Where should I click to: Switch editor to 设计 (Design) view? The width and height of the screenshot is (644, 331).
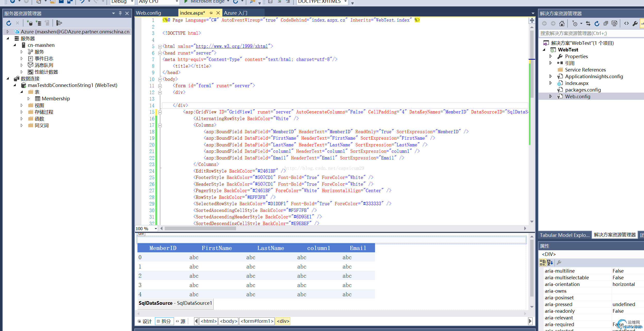click(145, 321)
